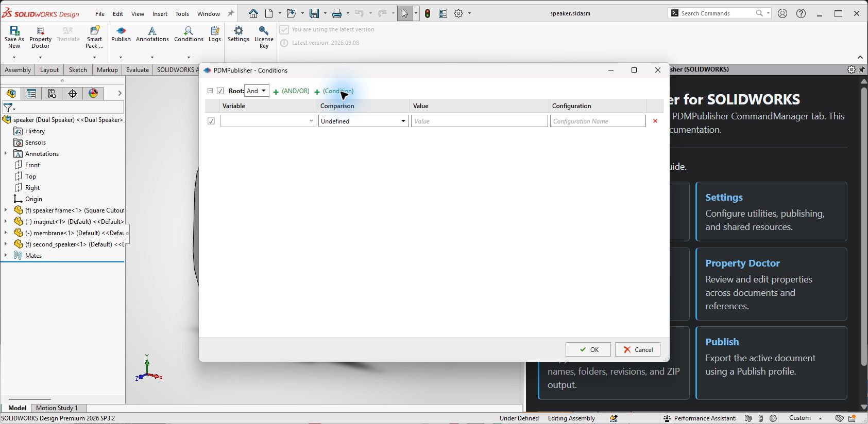Save the document with the toolbar icon
The height and width of the screenshot is (424, 868).
314,13
